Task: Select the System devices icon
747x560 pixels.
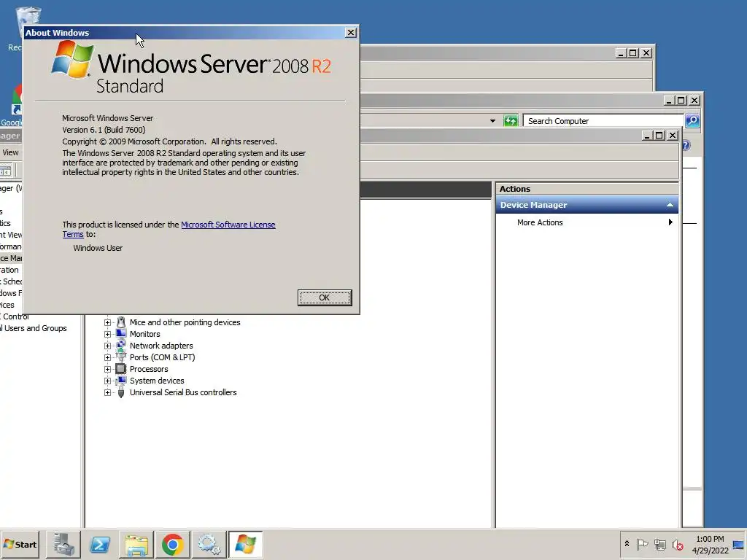Action: pyautogui.click(x=121, y=381)
